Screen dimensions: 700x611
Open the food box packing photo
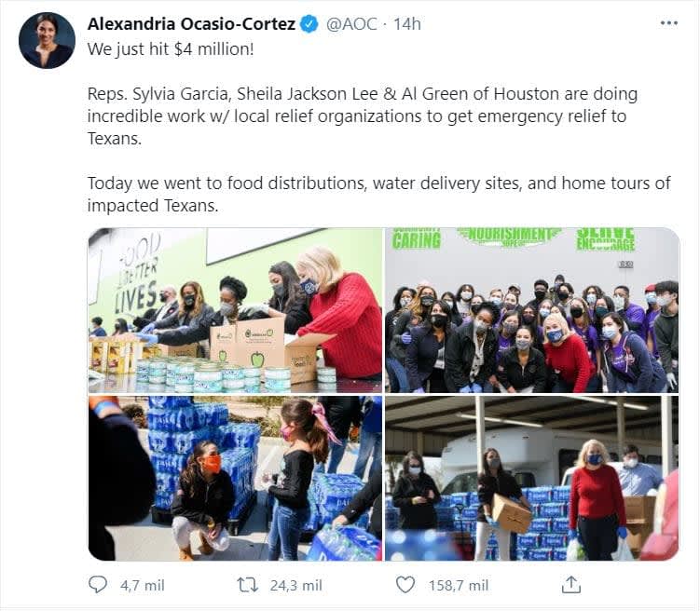pyautogui.click(x=235, y=310)
